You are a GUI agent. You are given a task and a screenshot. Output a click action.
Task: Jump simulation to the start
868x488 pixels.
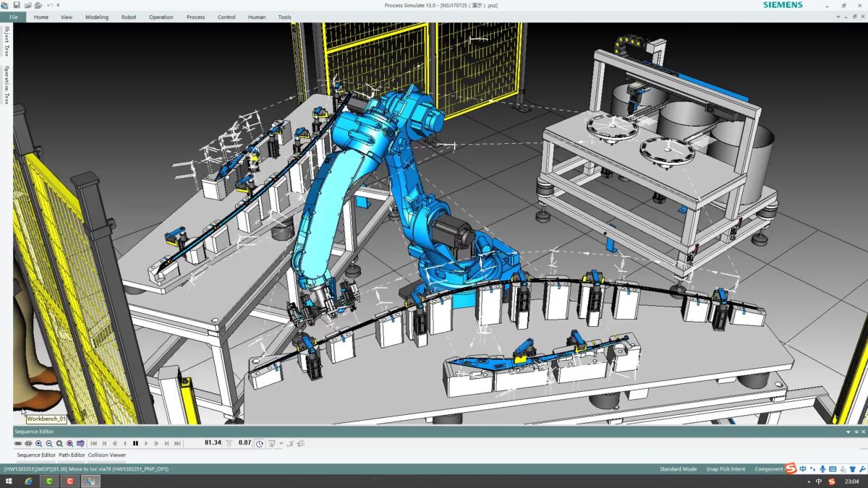(x=93, y=443)
